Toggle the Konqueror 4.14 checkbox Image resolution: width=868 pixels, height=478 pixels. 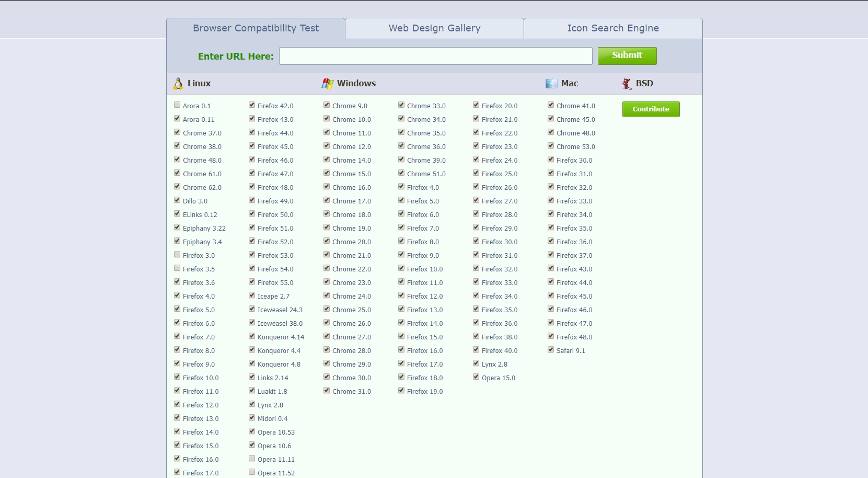[x=252, y=336]
